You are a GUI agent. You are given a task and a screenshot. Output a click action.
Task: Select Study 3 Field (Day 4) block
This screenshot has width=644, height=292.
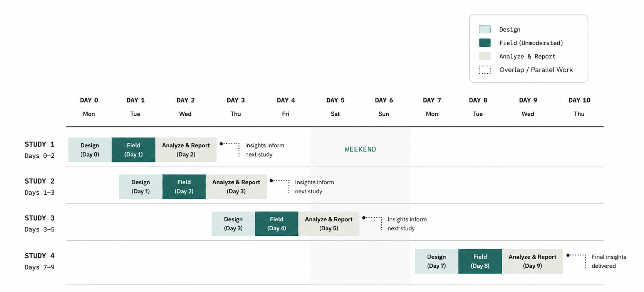pos(277,224)
